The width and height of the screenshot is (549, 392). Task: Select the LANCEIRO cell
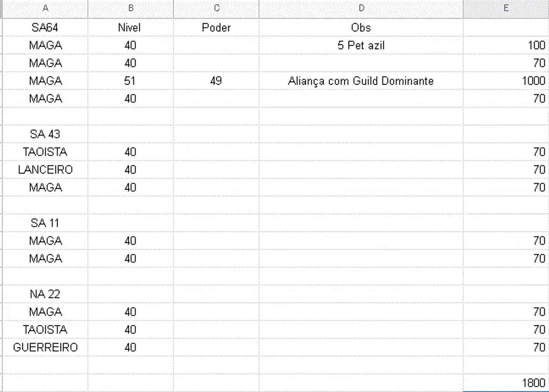click(45, 170)
